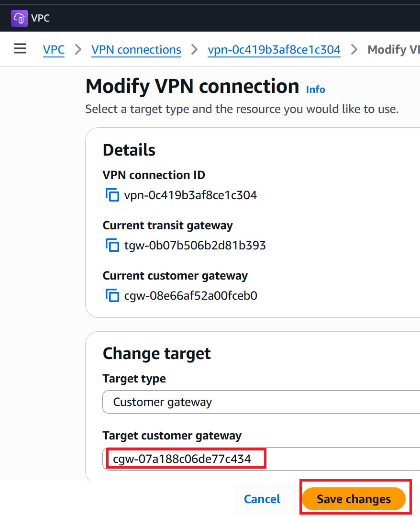Copy the current customer gateway ID

[x=112, y=295]
